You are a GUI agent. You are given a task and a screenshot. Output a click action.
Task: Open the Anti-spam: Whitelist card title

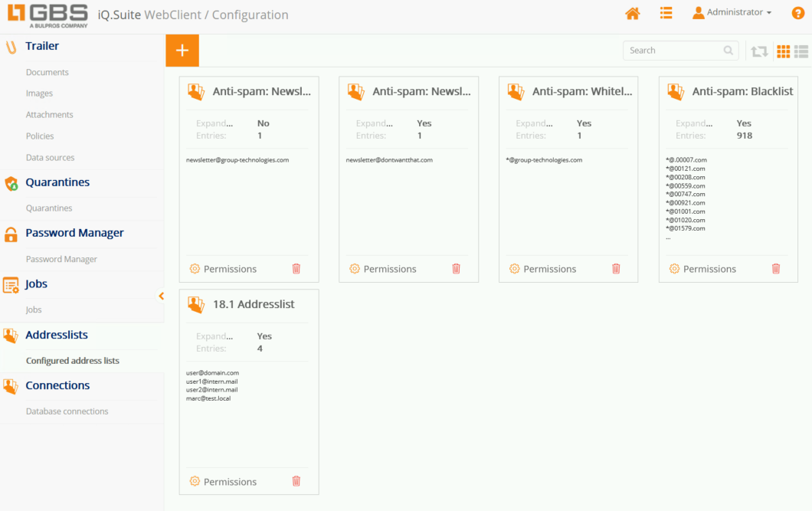(x=582, y=91)
